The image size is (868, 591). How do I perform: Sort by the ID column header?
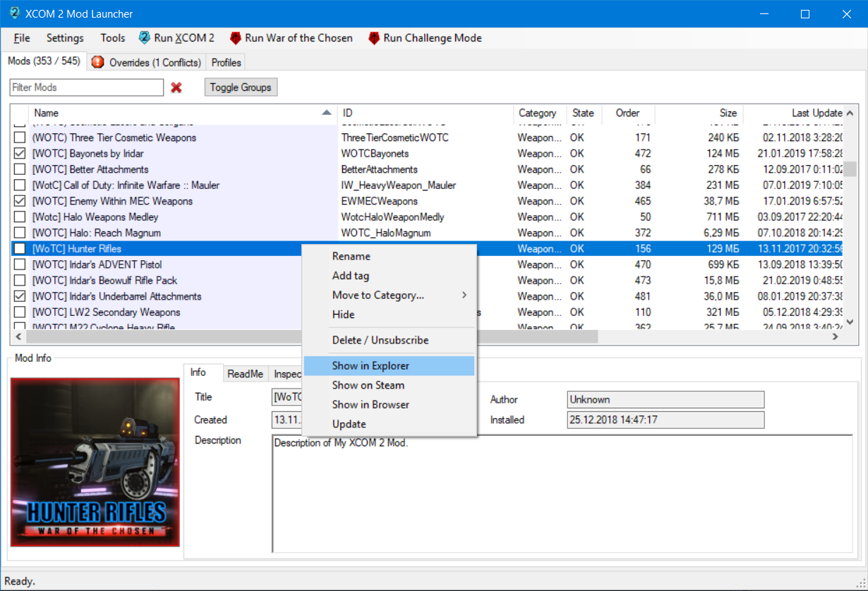coord(426,113)
